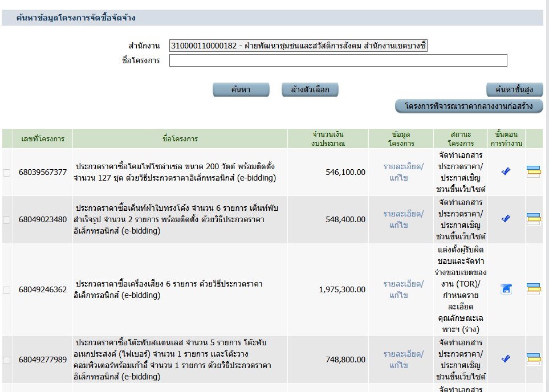Select project number 68049277989 cell

pyautogui.click(x=43, y=360)
